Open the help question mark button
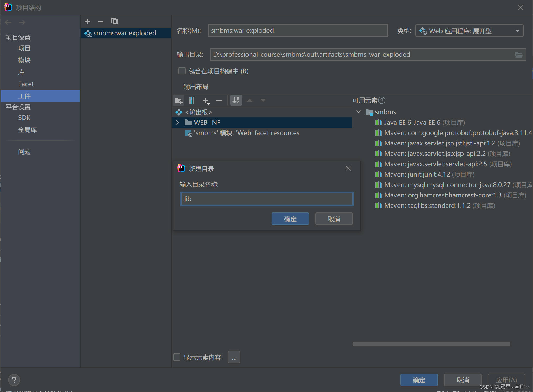The width and height of the screenshot is (533, 392). pos(14,380)
